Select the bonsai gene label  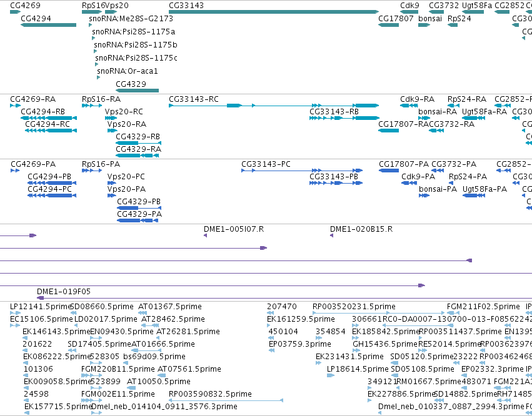point(430,19)
